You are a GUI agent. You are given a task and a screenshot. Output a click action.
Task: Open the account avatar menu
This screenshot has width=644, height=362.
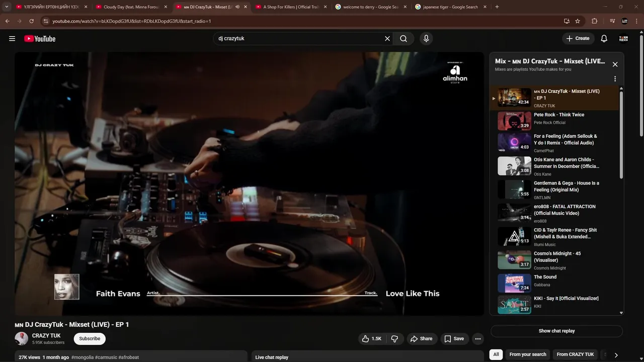point(623,39)
